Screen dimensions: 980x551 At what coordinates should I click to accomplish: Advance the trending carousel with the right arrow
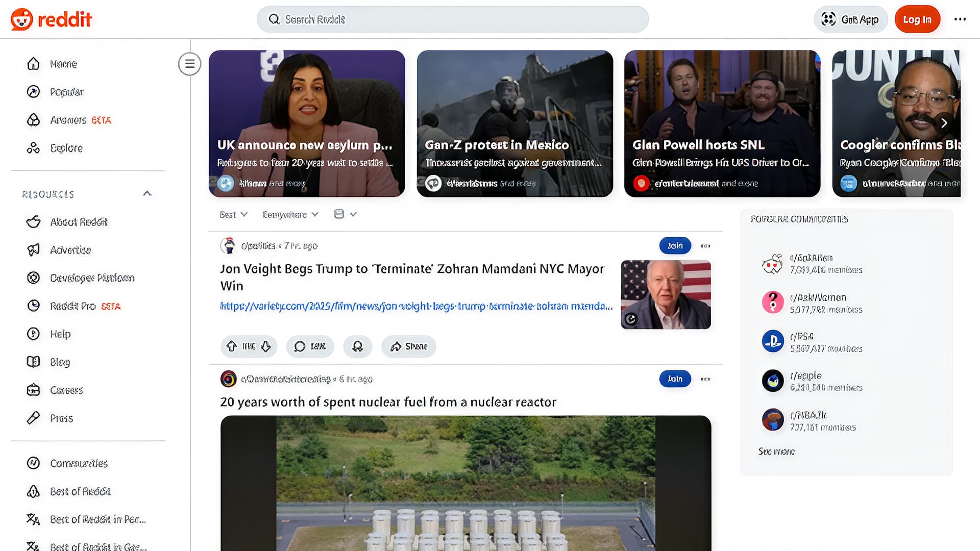tap(944, 123)
